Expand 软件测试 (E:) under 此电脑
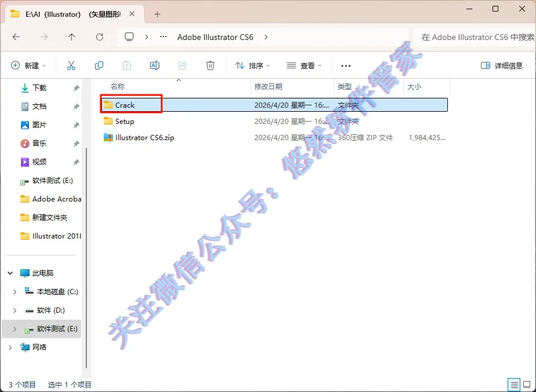 14,329
